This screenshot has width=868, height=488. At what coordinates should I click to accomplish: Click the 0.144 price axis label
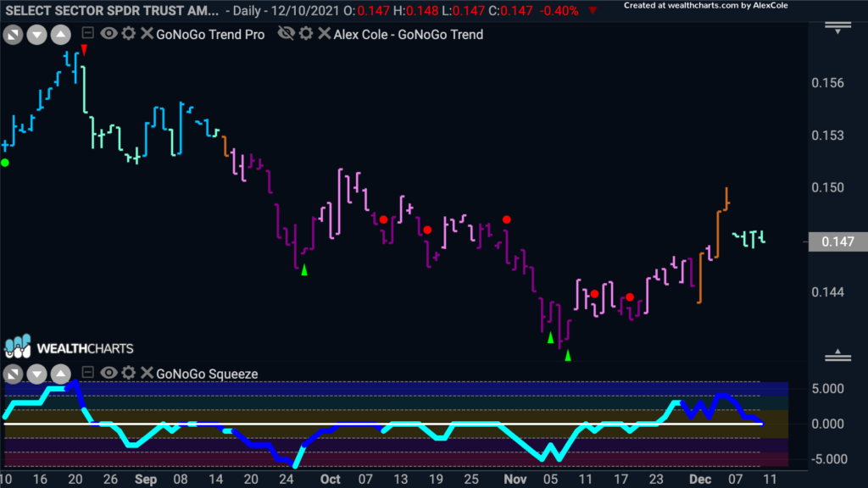(827, 292)
